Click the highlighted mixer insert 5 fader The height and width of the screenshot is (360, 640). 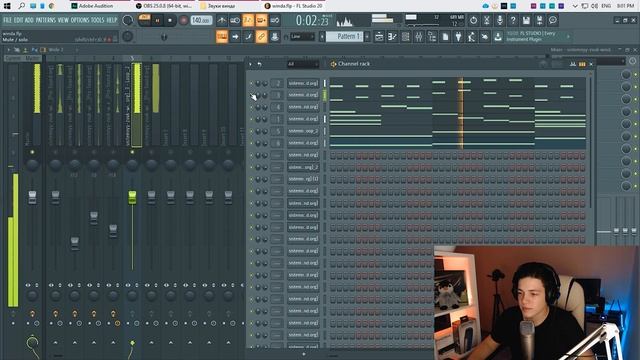[x=132, y=198]
